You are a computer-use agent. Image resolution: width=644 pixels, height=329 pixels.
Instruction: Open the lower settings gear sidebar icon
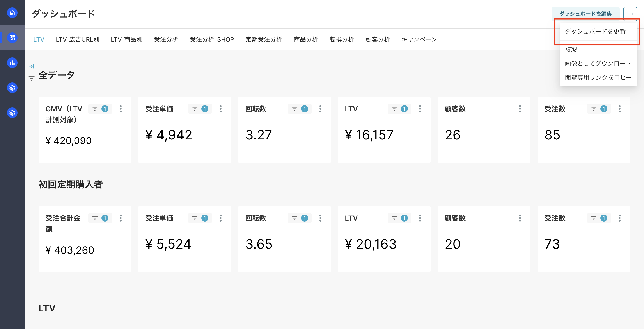click(x=12, y=113)
